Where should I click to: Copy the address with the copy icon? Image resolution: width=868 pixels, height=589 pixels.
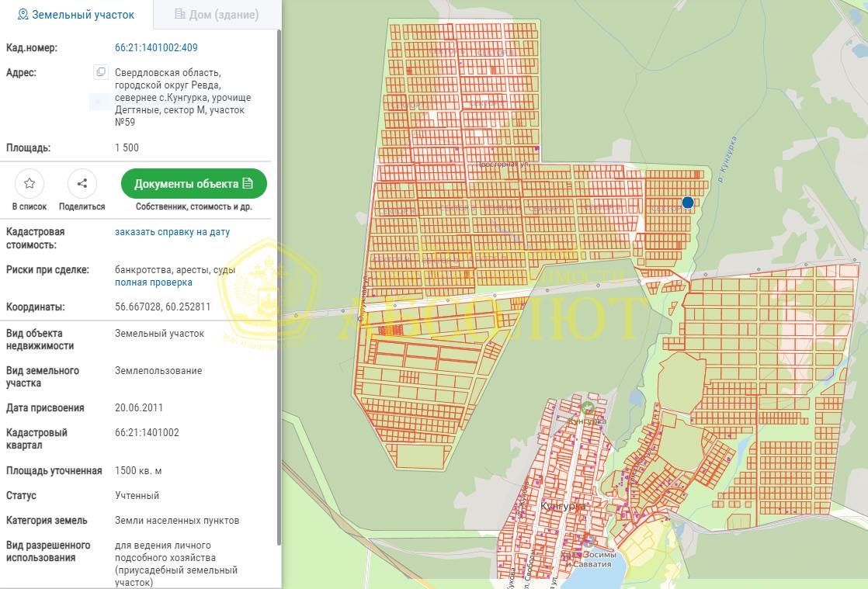click(x=101, y=72)
